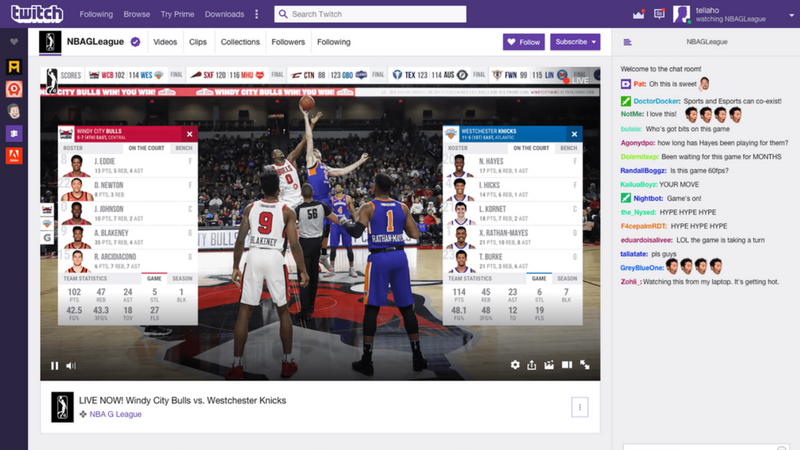Open stream options three-dot button
The height and width of the screenshot is (450, 800).
coord(580,407)
